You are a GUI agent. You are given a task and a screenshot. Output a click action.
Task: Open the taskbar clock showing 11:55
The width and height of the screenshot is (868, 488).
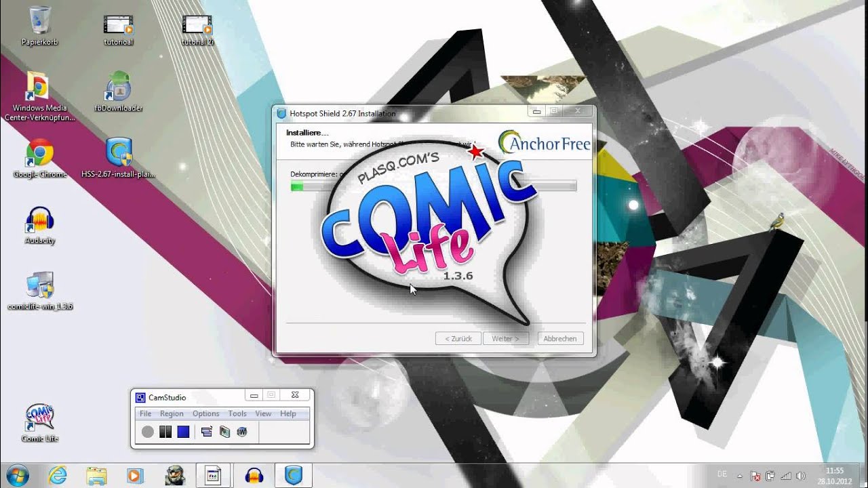point(834,476)
